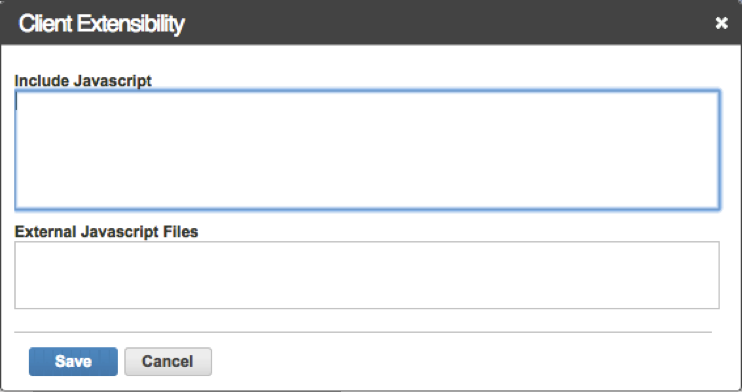Screen dimensions: 742x392
Task: Click the word Javascript in the first label
Action: (113, 80)
